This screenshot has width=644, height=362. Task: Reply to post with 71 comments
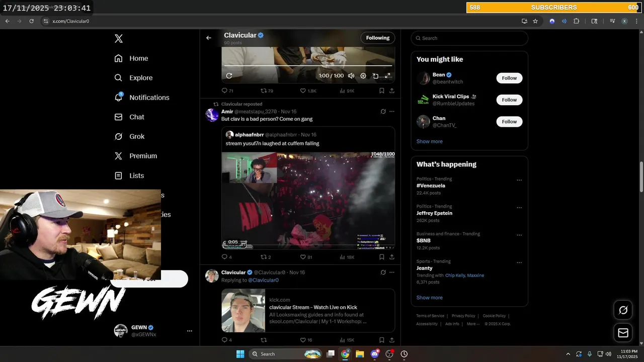(227, 91)
